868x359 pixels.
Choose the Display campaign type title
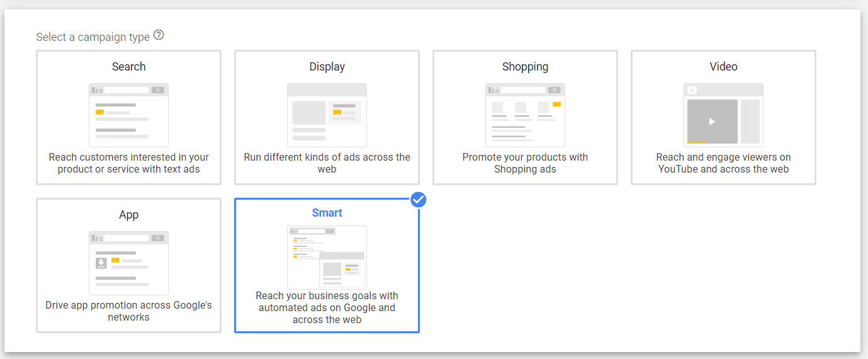click(327, 67)
